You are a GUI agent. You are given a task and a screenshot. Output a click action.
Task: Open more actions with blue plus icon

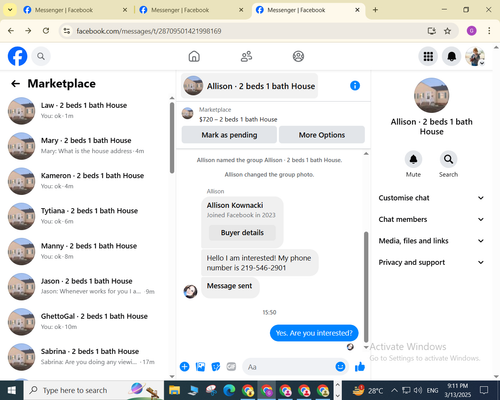[184, 367]
